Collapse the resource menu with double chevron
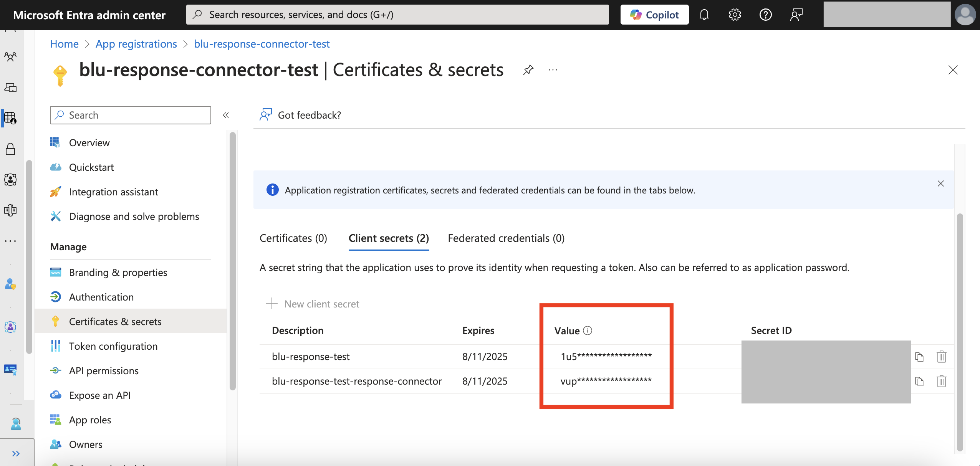The width and height of the screenshot is (980, 466). [226, 115]
